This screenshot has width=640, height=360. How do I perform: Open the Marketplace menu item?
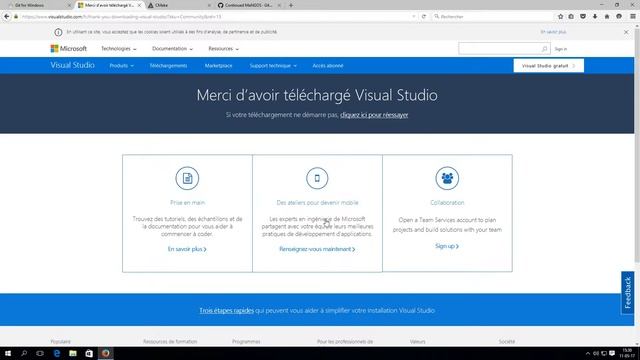(x=218, y=66)
